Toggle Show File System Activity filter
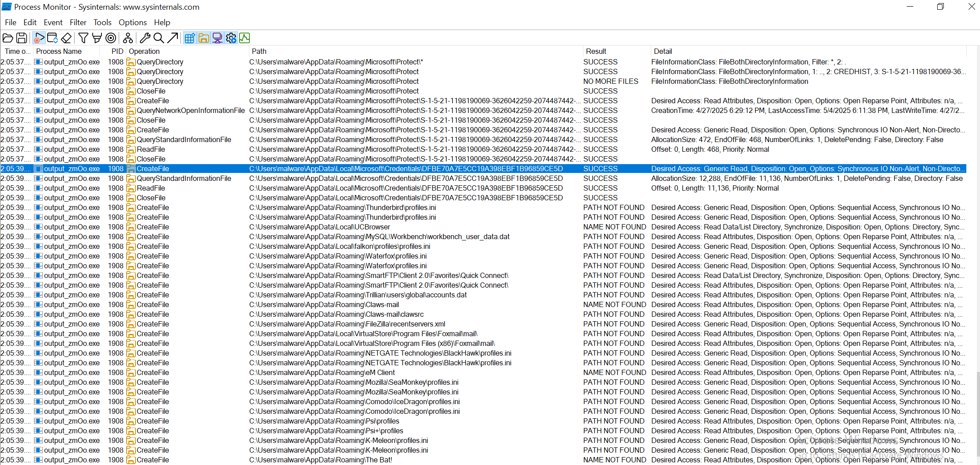The width and height of the screenshot is (980, 465). 203,38
